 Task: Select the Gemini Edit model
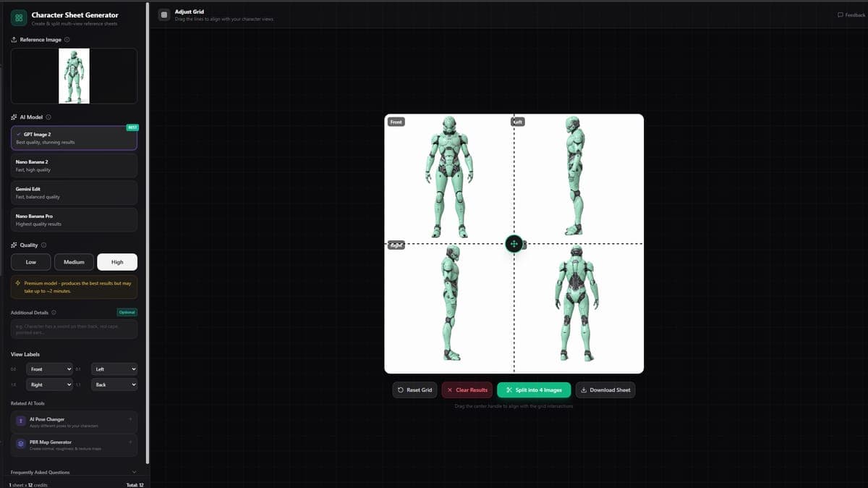[74, 193]
